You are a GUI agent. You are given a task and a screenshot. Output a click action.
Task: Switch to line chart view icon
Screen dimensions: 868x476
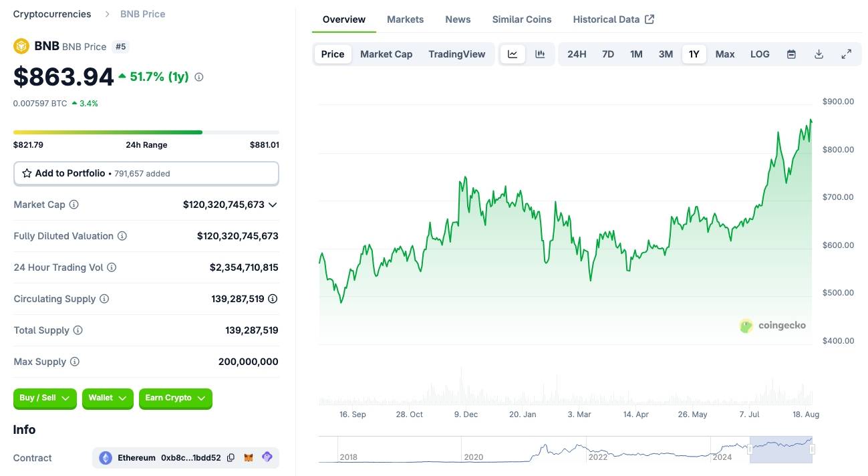tap(513, 54)
